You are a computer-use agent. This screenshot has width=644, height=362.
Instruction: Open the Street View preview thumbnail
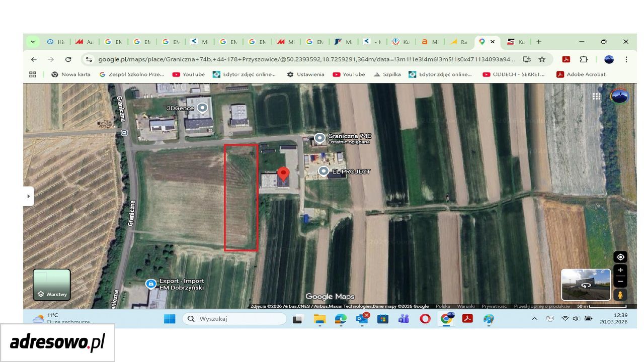586,285
